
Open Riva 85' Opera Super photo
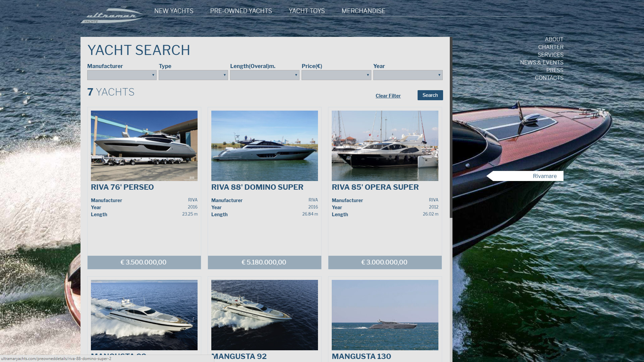(x=385, y=146)
